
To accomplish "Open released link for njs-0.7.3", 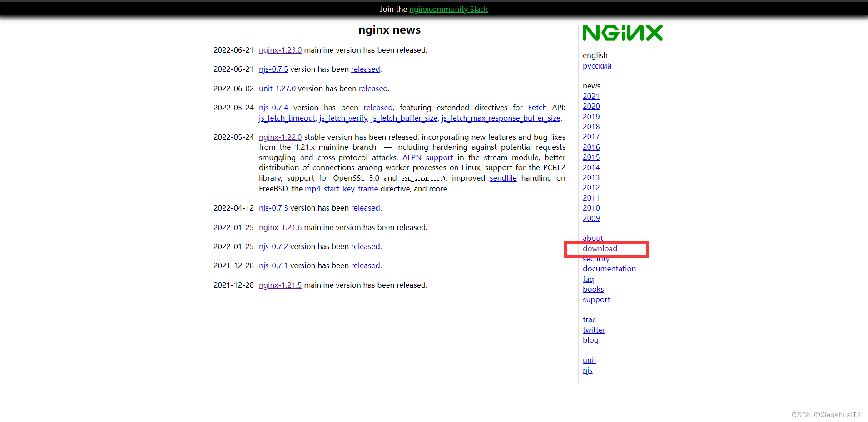I will (x=366, y=208).
